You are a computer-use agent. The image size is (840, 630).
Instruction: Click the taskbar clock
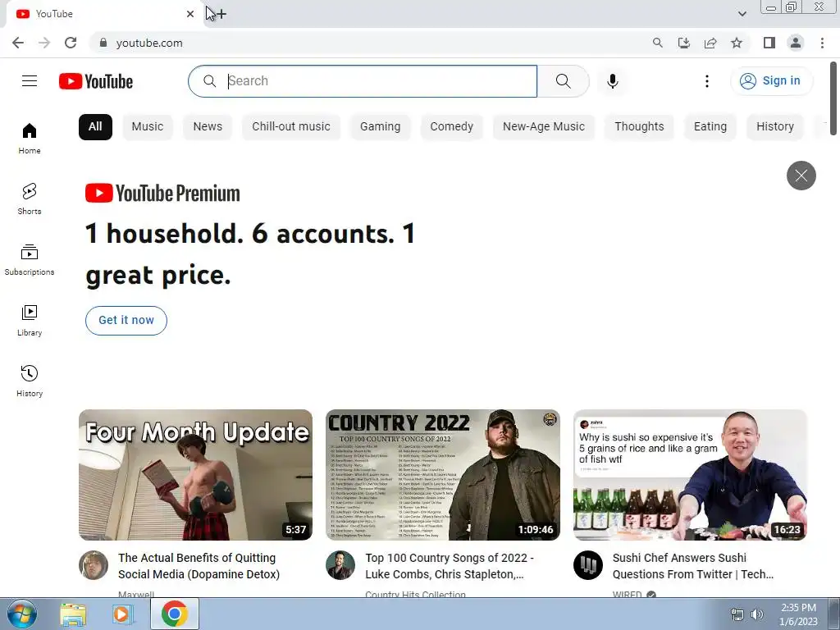tap(798, 614)
